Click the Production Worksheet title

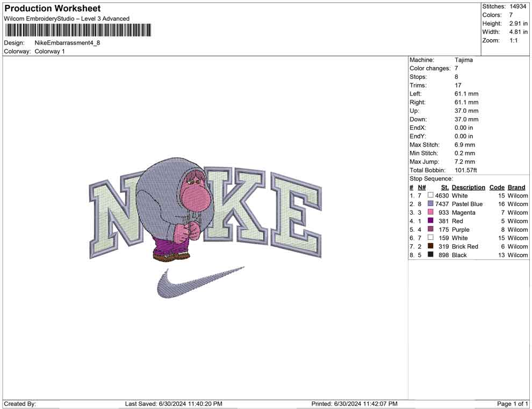52,9
